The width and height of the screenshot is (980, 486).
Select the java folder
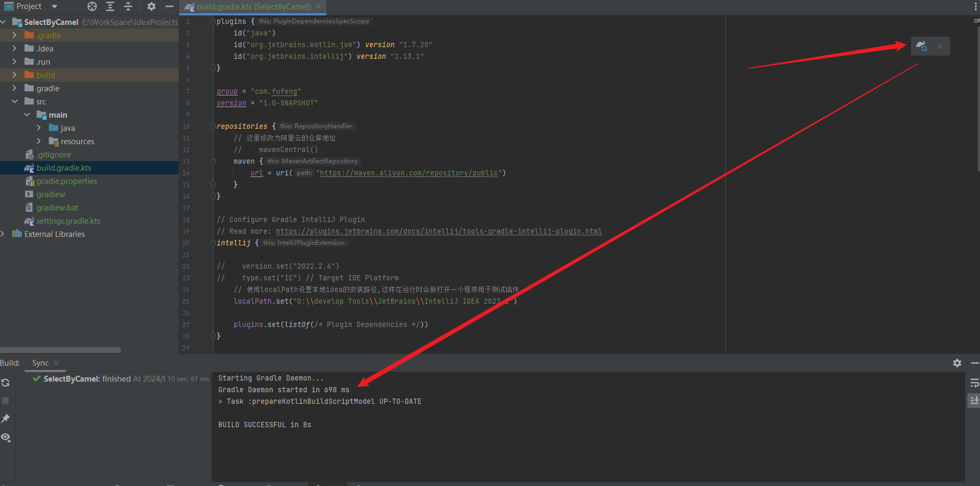[x=68, y=128]
